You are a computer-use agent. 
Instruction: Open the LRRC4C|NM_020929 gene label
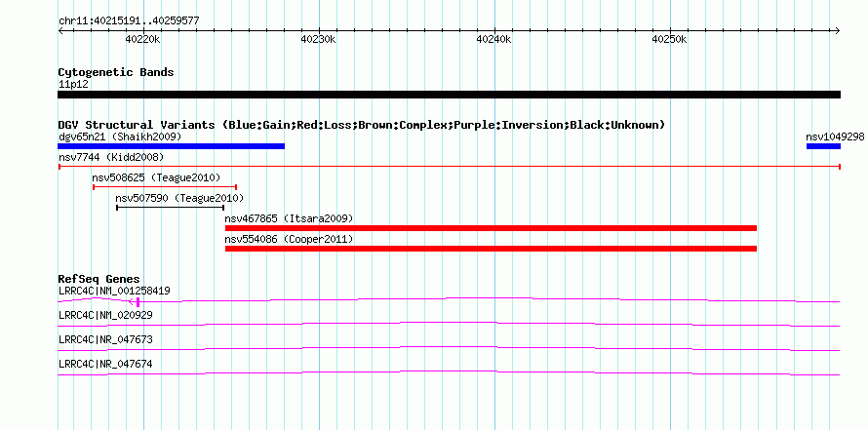coord(105,316)
